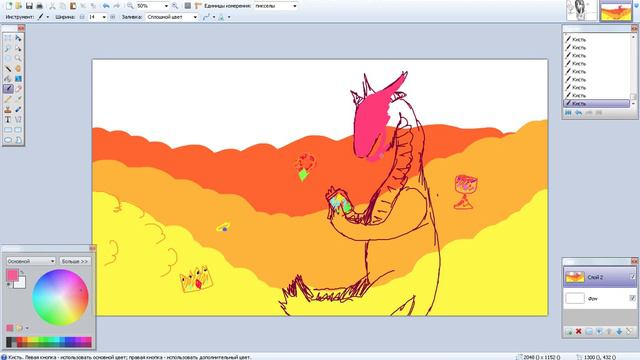The image size is (640, 360).
Task: Select the Eraser tool
Action: click(x=18, y=89)
